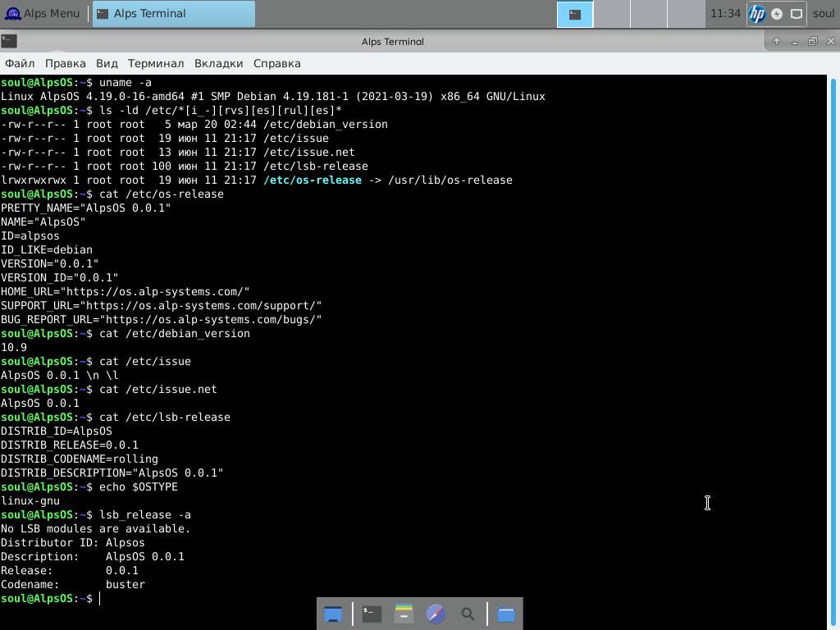Click the /etc/os-release symlink name
Screen dimensions: 840x630
point(313,180)
